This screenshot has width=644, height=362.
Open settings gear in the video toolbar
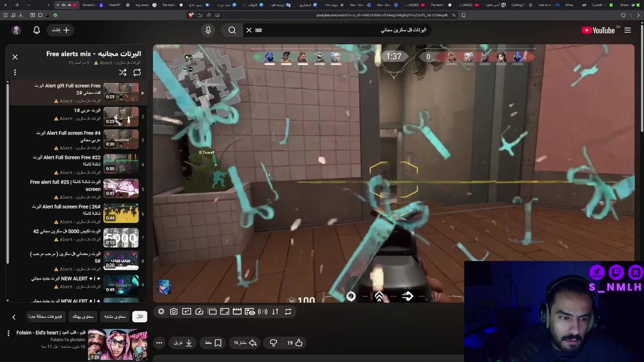tap(161, 312)
